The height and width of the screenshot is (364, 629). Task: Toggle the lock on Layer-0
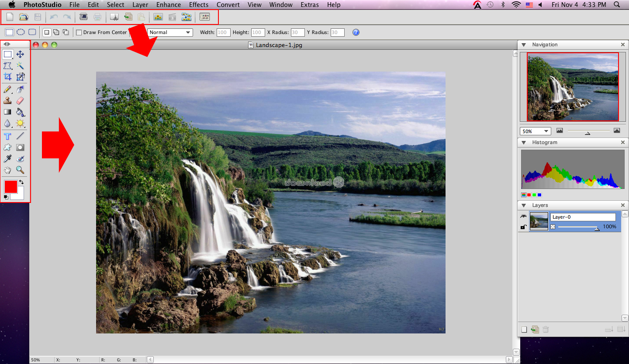[523, 227]
